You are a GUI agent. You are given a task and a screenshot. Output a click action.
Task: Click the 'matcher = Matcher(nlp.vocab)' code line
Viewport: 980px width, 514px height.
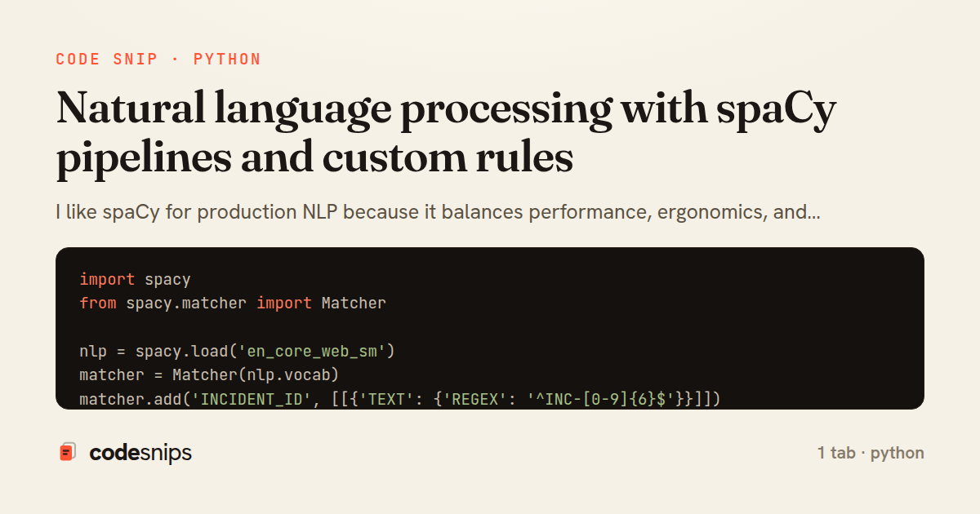[x=209, y=375]
